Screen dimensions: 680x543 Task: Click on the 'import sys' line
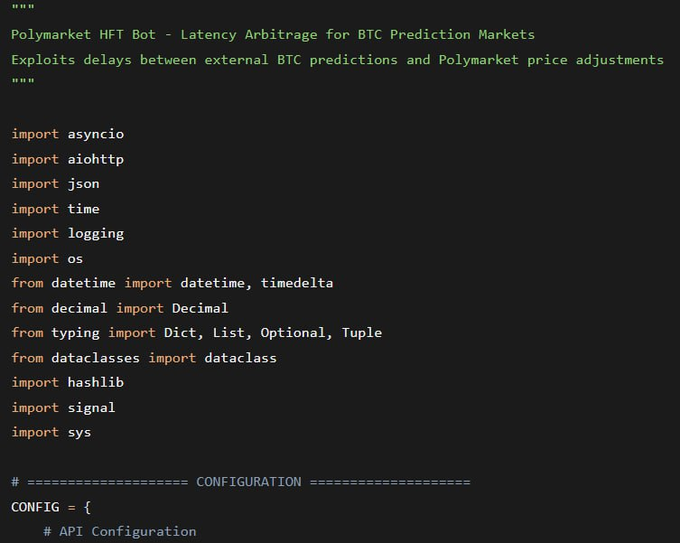(51, 432)
